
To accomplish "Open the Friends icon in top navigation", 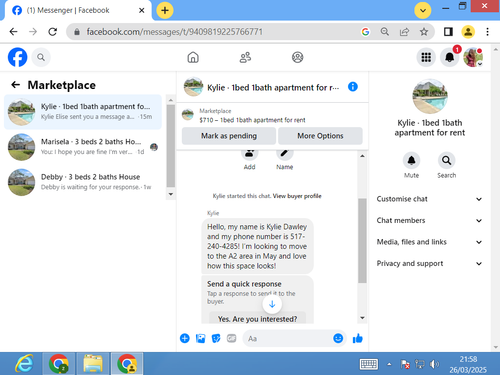I will [x=245, y=57].
